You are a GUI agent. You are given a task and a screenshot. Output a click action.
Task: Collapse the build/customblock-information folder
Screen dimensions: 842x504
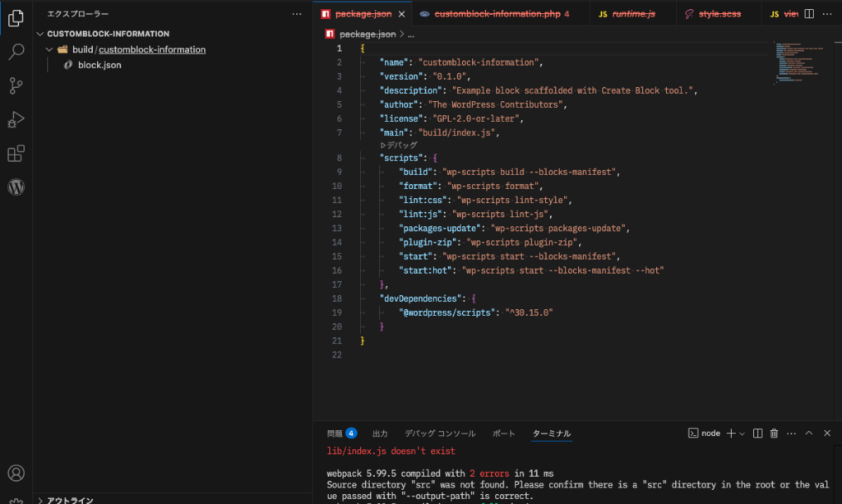click(49, 49)
